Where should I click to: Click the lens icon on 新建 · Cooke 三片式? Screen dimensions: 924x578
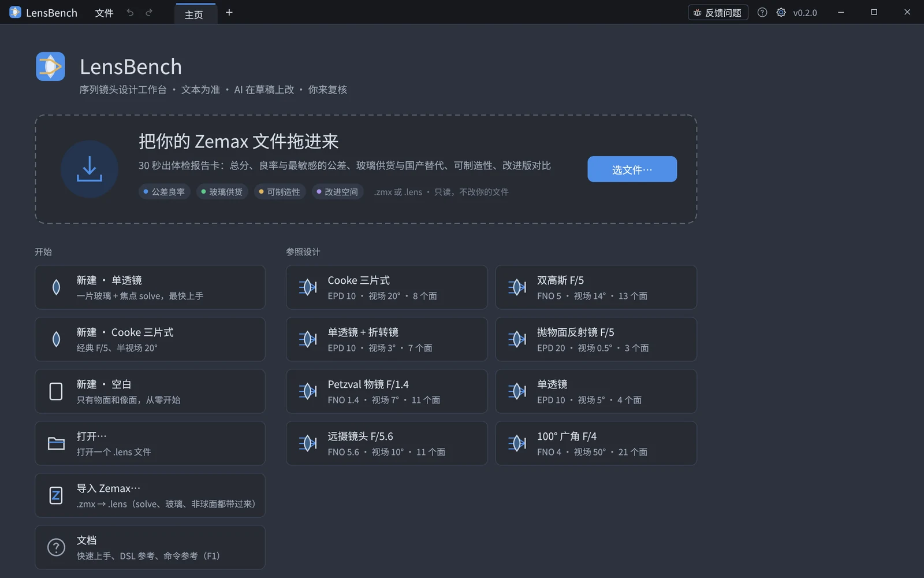56,339
